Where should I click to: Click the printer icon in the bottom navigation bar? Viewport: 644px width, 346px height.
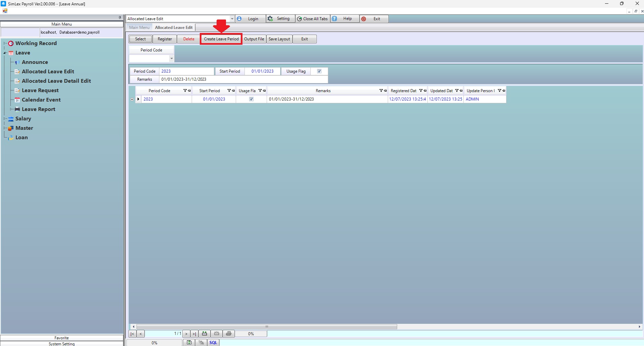click(229, 334)
